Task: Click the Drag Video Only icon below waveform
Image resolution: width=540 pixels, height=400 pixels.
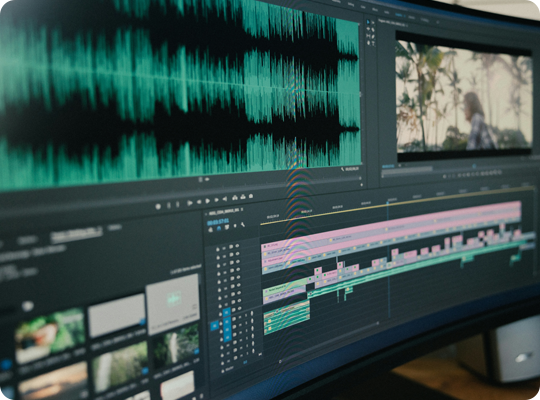Action: (201, 180)
